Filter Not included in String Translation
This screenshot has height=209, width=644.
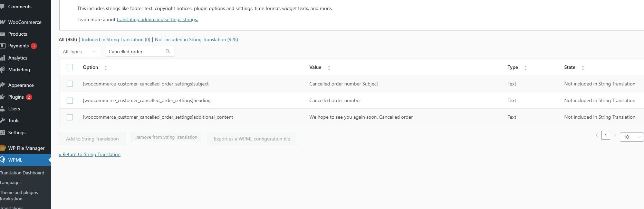click(x=196, y=39)
